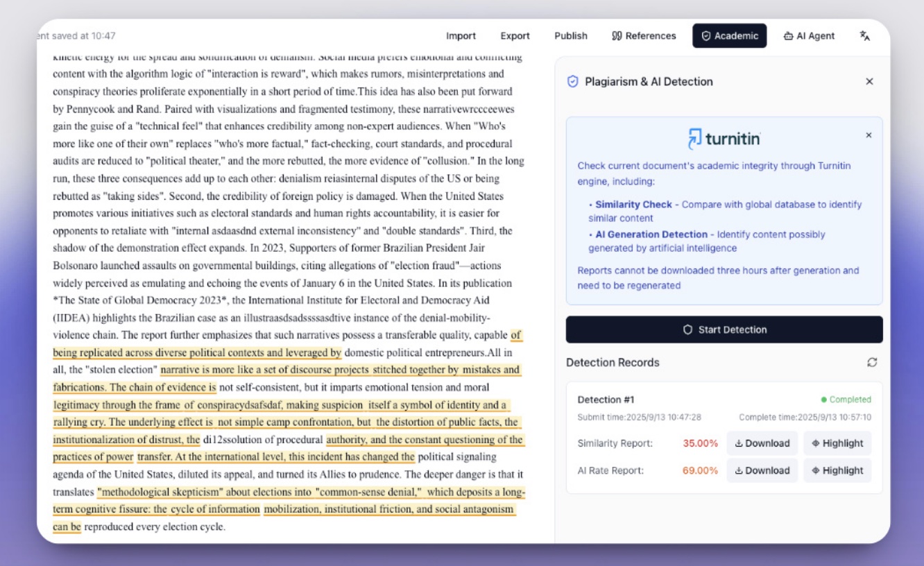Image resolution: width=924 pixels, height=566 pixels.
Task: Click the 35.00% similarity score
Action: (x=700, y=443)
